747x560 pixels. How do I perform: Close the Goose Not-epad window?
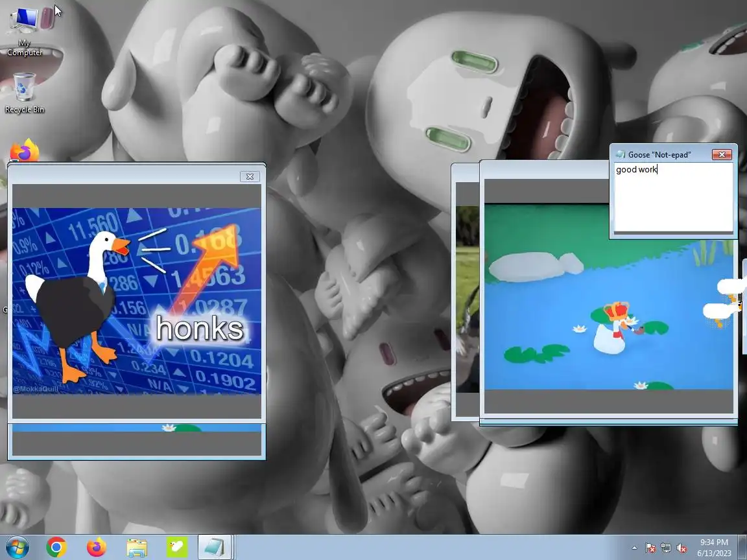(x=722, y=154)
